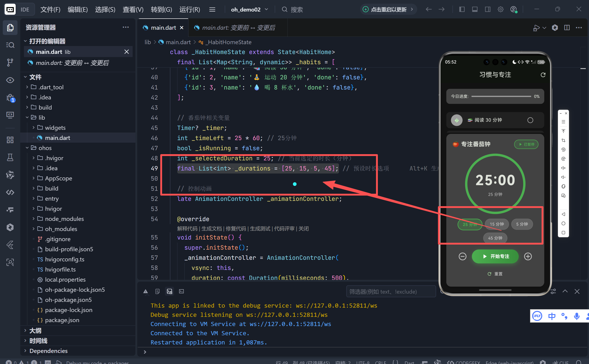Image resolution: width=589 pixels, height=364 pixels.
Task: Select the 15 分钟 duration chip
Action: point(496,224)
